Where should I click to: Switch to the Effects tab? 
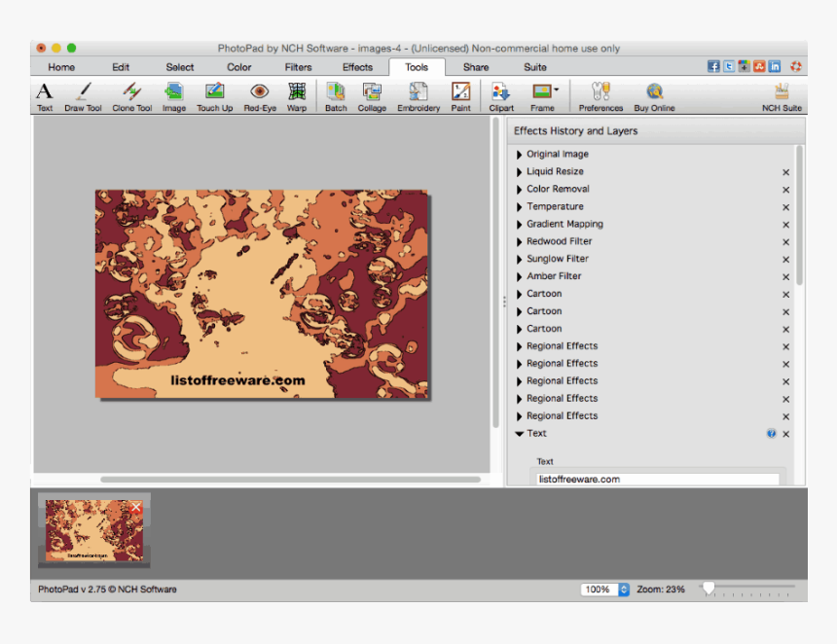click(357, 67)
